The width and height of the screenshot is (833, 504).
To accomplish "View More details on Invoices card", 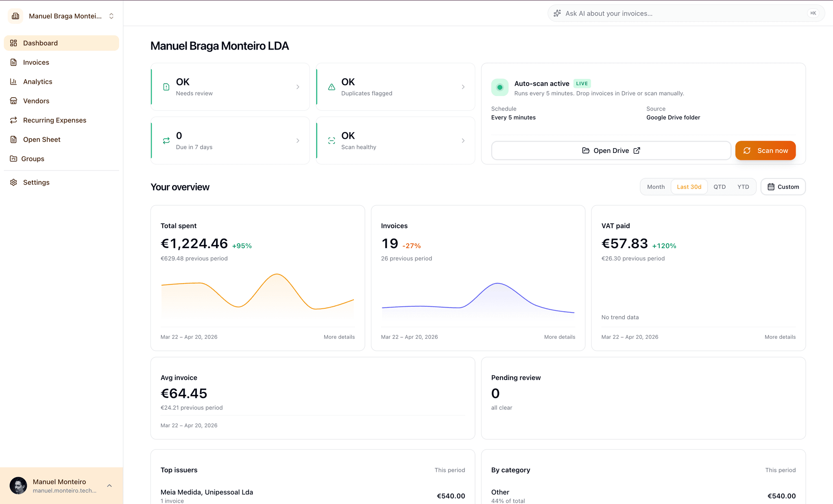I will [559, 337].
